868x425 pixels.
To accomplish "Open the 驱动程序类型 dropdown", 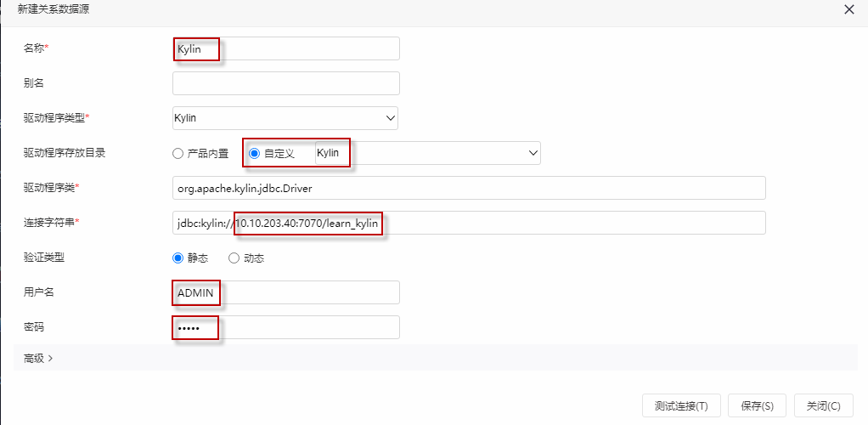I will (285, 118).
